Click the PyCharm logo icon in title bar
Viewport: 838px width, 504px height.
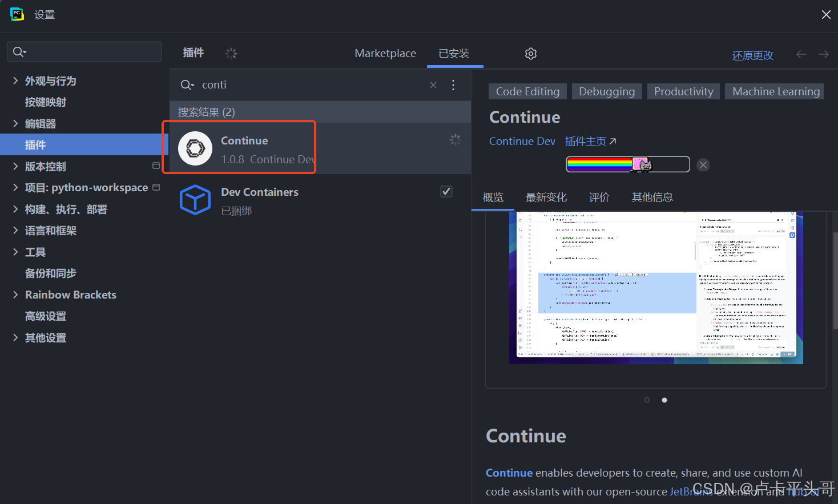click(17, 14)
